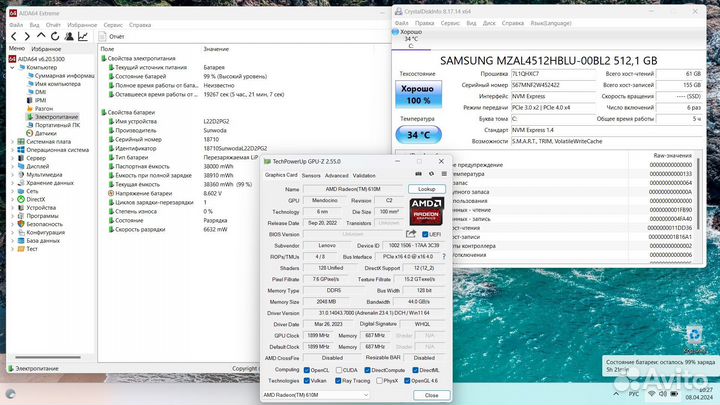
Task: Select Портативный ПК in the tree
Action: (57, 125)
